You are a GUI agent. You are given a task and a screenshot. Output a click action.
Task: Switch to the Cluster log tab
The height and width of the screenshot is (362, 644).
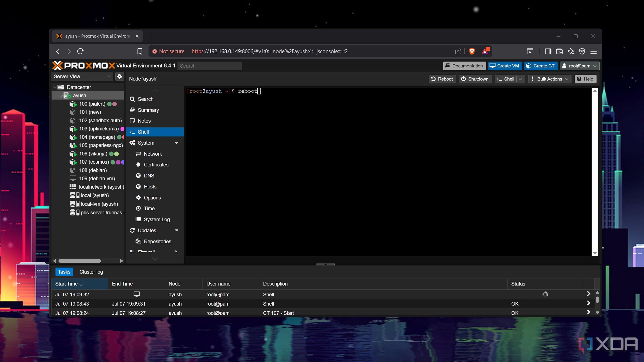click(91, 272)
